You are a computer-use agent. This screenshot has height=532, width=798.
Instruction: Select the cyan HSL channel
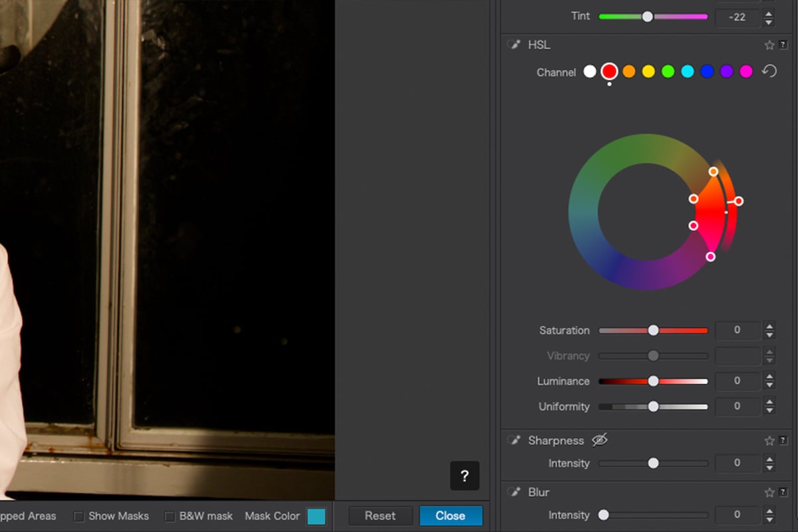point(687,71)
